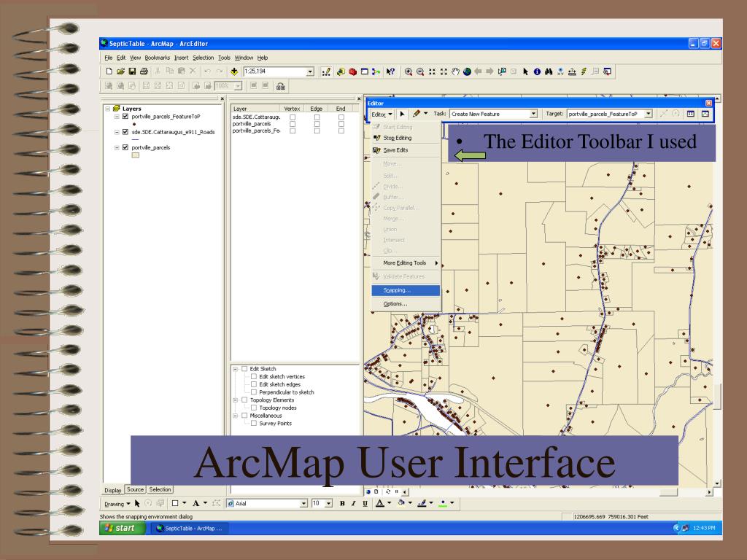This screenshot has height=560, width=747.
Task: Select the New Text 'A' tool
Action: click(196, 503)
